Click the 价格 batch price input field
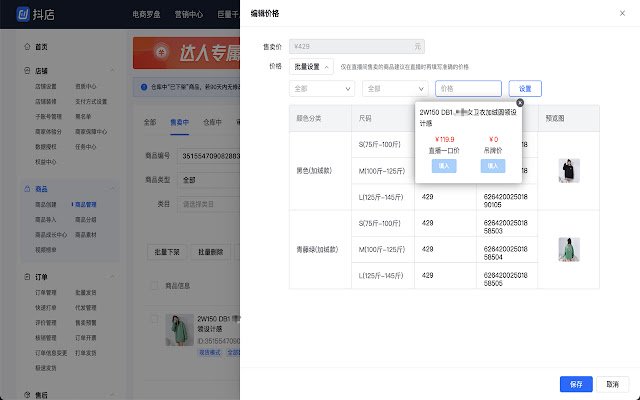 coord(468,89)
